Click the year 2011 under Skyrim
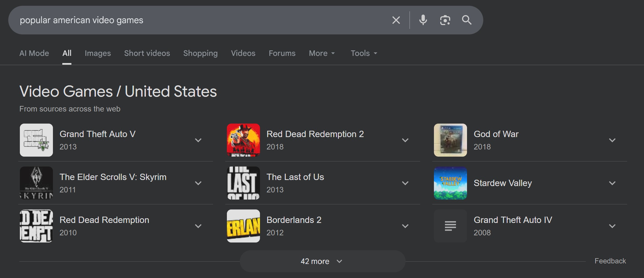This screenshot has width=644, height=278. click(x=68, y=190)
